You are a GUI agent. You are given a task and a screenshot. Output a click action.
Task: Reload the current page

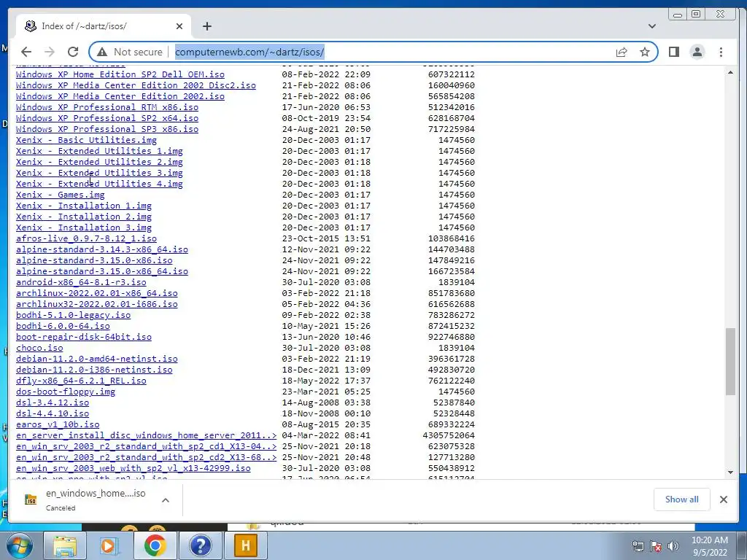coord(73,52)
